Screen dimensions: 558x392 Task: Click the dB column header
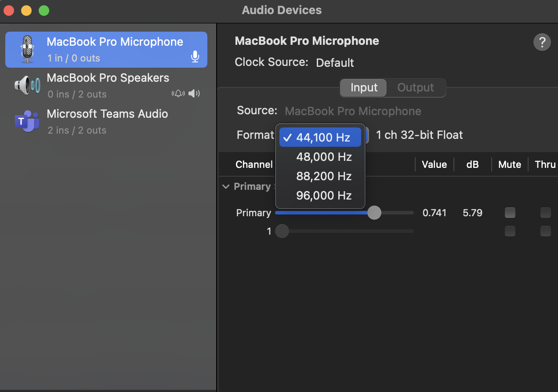tap(472, 164)
